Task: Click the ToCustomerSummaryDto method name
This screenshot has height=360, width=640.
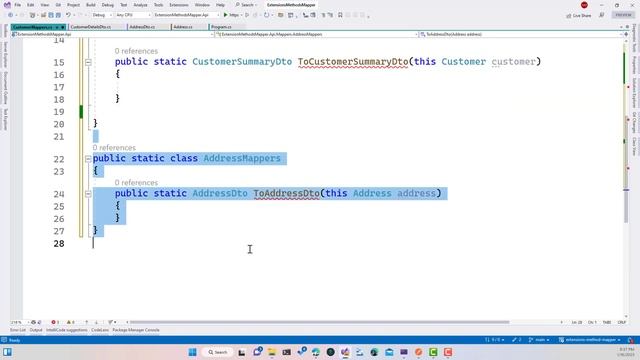Action: click(353, 62)
